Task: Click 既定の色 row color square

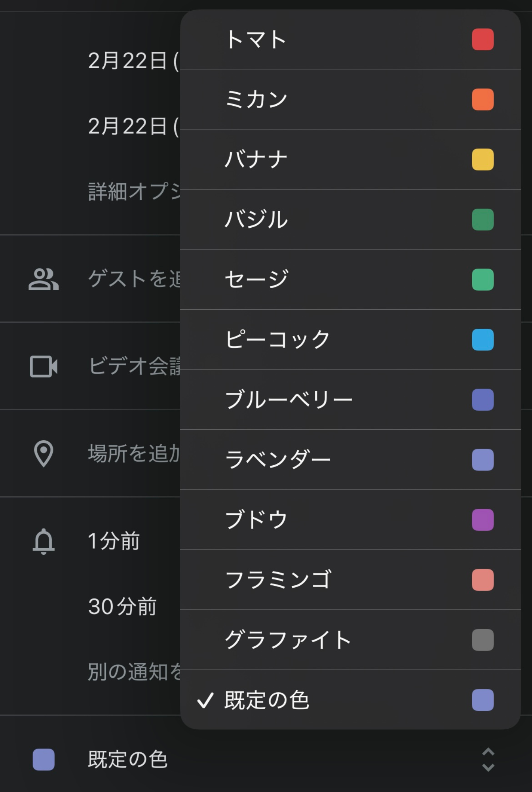Action: (44, 760)
